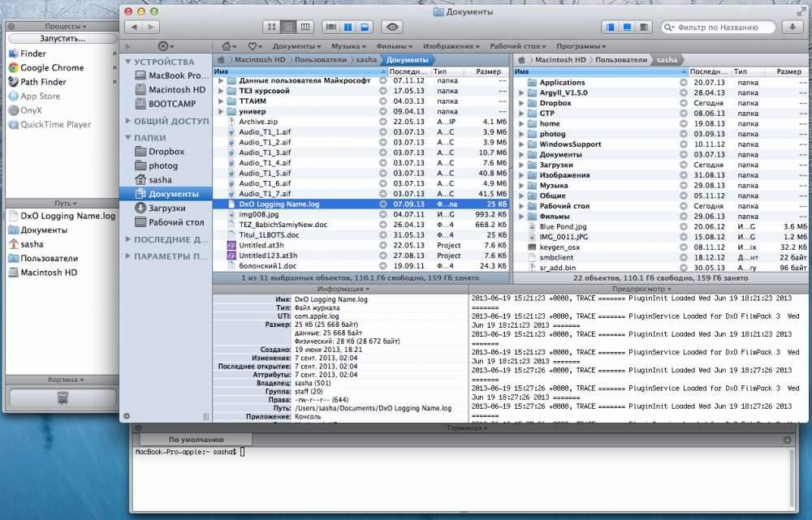Click the gear action icon above the sidebar
This screenshot has height=520, width=812.
(163, 46)
